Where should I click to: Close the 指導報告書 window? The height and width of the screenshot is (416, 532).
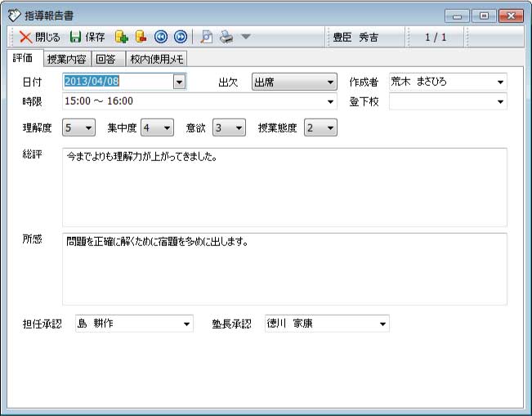511,16
